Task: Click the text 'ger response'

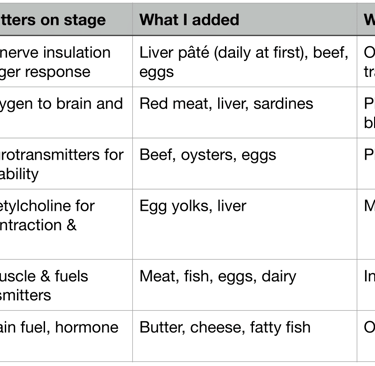Action: [45, 72]
